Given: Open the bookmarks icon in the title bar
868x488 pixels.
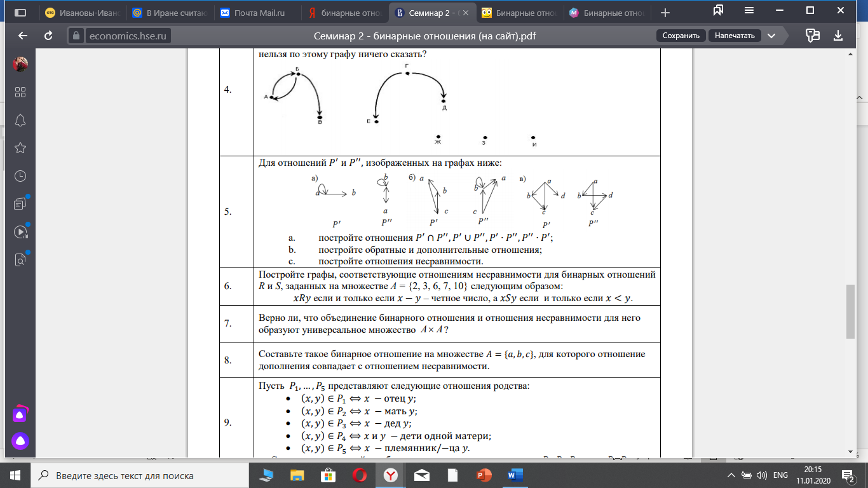Looking at the screenshot, I should (719, 11).
